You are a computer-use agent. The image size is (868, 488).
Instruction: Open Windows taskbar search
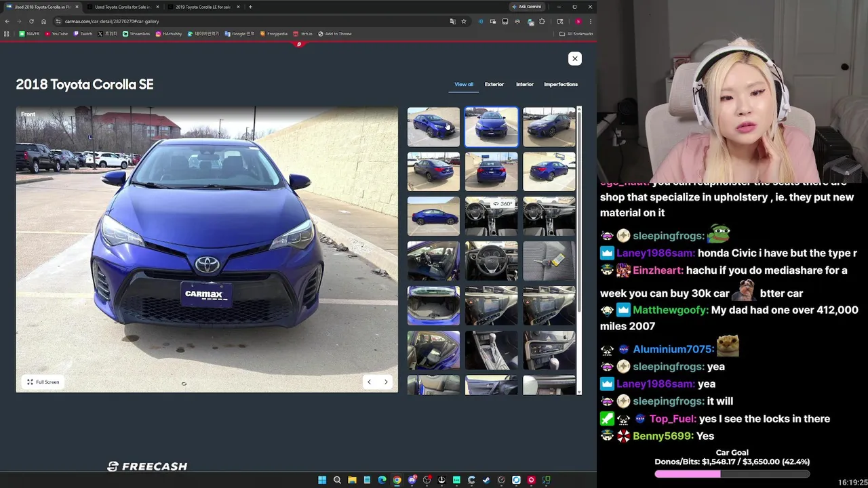pos(337,480)
